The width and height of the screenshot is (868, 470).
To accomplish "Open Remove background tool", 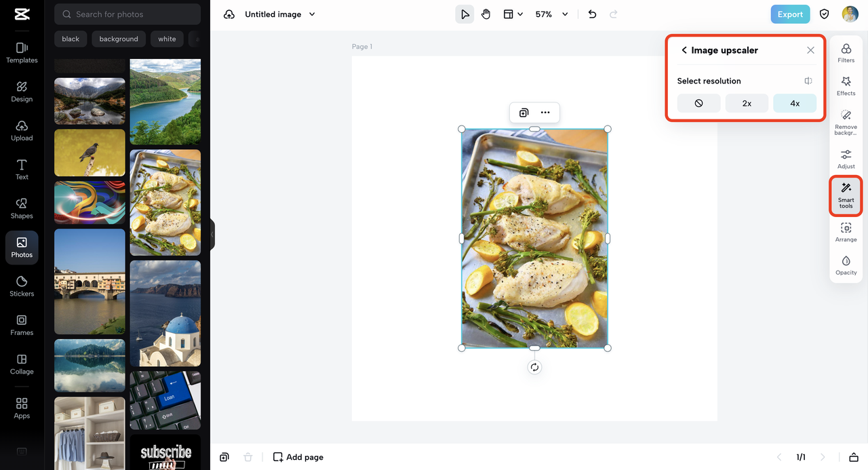I will pyautogui.click(x=846, y=123).
